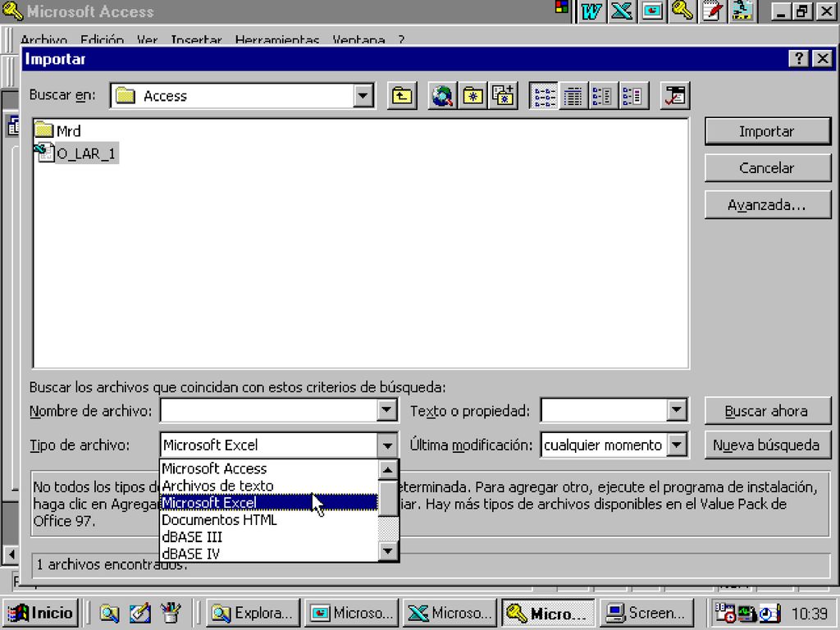
Task: Click quick launch magnifier folder icon
Action: point(109,613)
